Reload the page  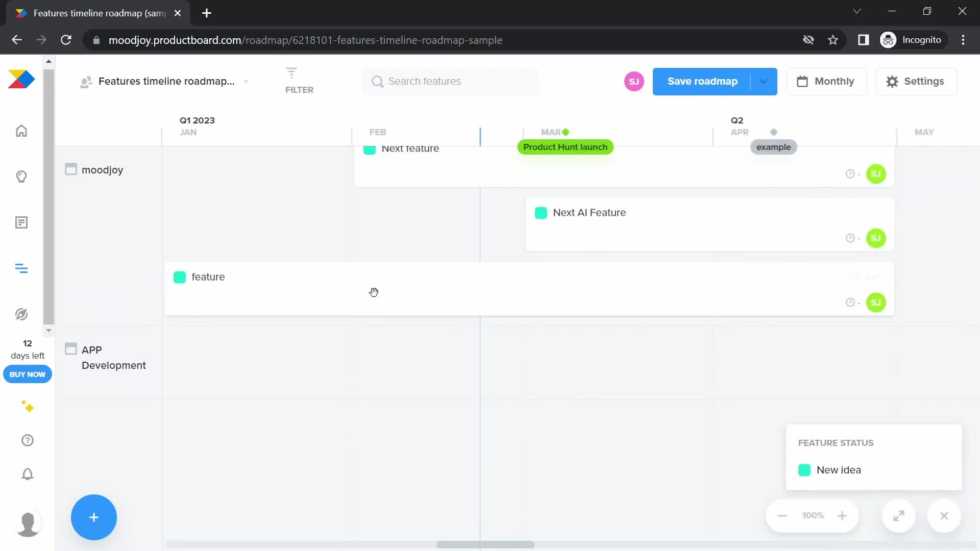[66, 40]
